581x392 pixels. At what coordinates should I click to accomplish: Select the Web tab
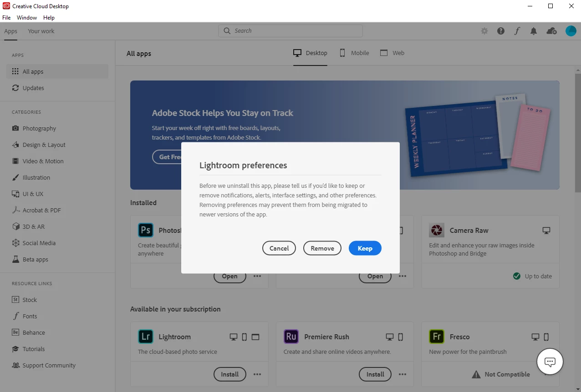pyautogui.click(x=392, y=53)
